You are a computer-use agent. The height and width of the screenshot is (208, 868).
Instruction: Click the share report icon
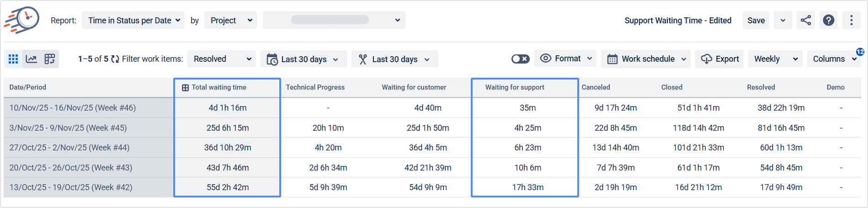point(806,20)
